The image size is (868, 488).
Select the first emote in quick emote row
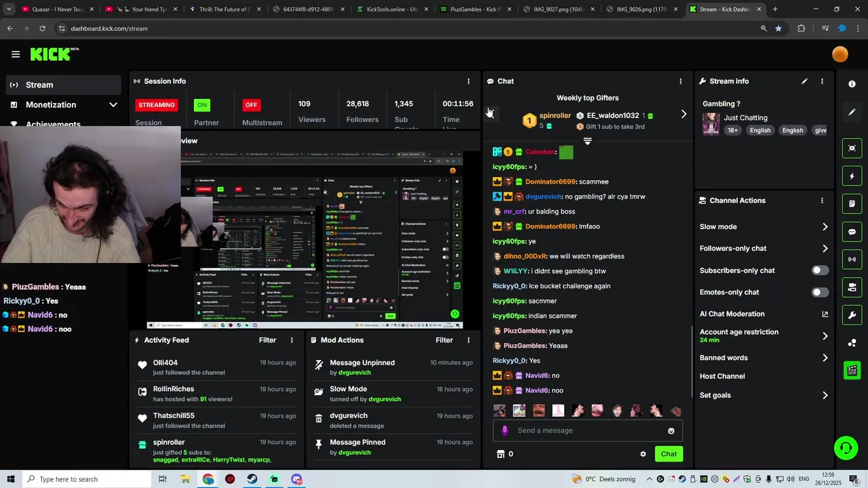(499, 411)
